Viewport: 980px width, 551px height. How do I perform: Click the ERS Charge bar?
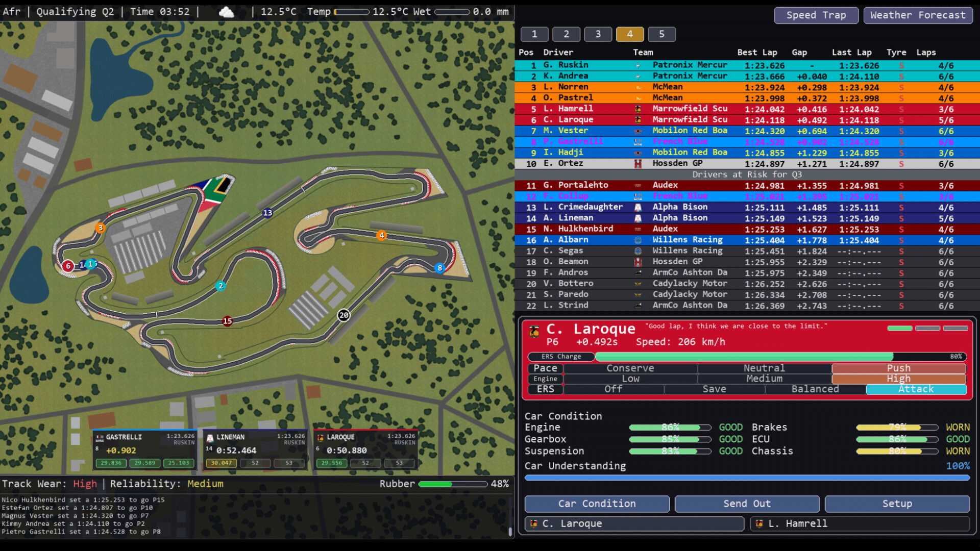pyautogui.click(x=780, y=357)
